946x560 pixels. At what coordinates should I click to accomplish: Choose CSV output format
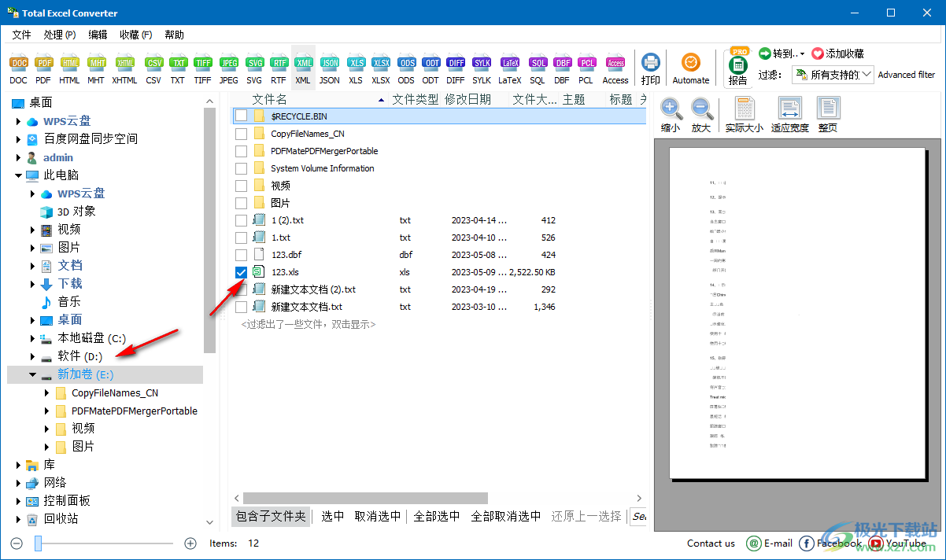click(153, 70)
